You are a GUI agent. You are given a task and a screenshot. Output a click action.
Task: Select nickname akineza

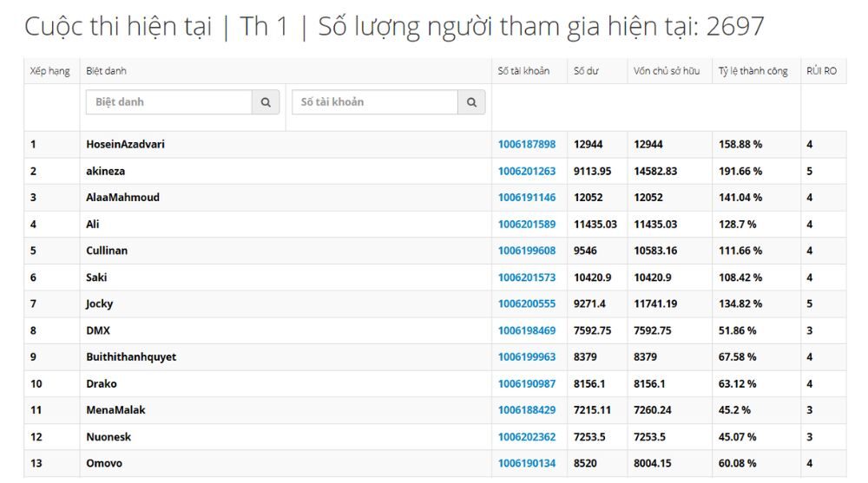[x=105, y=171]
